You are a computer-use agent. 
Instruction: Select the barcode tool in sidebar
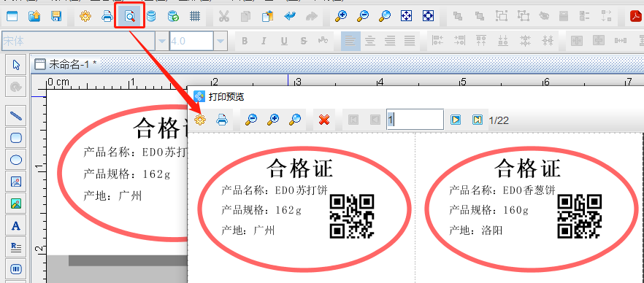click(15, 269)
